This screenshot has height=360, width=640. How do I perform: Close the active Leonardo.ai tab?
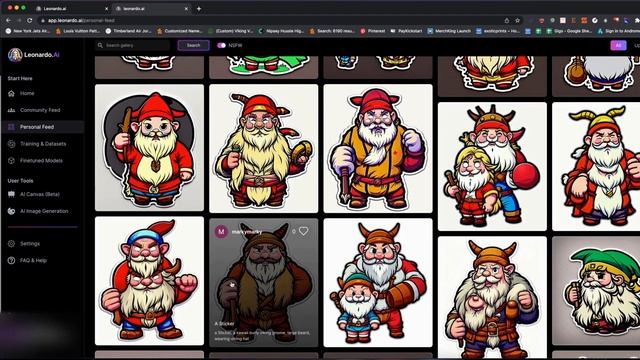(186, 8)
